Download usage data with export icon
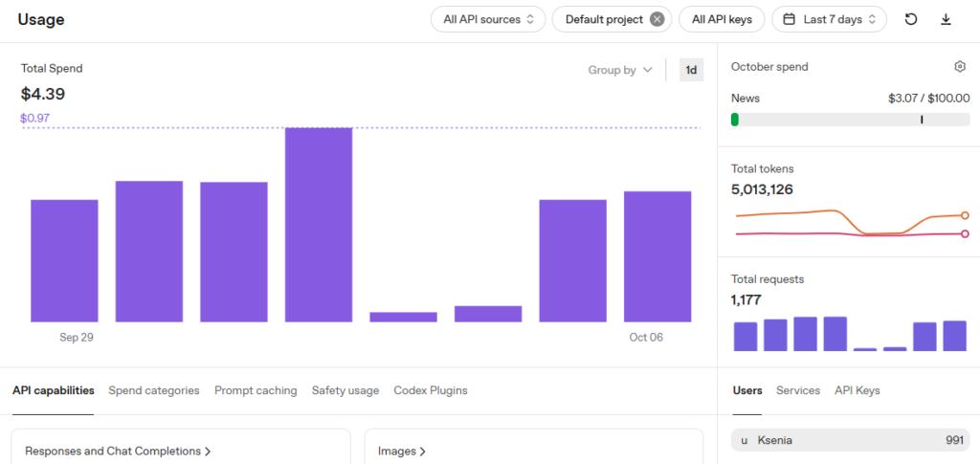Viewport: 980px width, 464px height. pyautogui.click(x=946, y=19)
